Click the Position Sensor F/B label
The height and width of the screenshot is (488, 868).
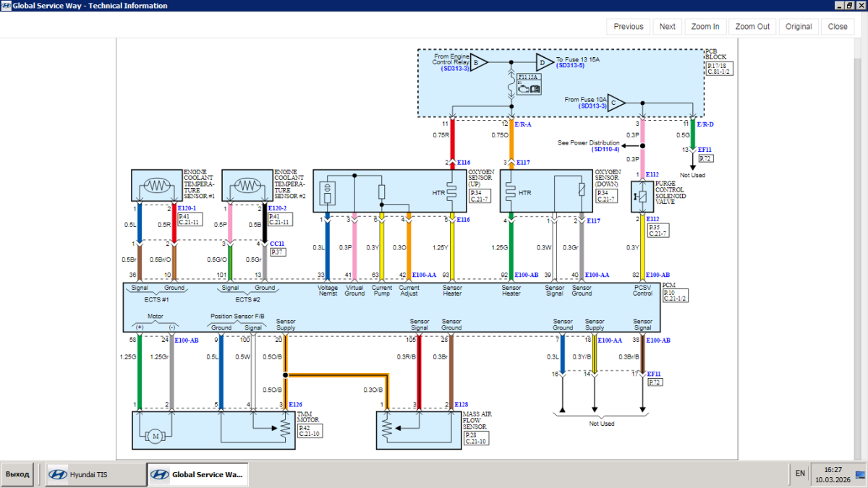[x=237, y=317]
